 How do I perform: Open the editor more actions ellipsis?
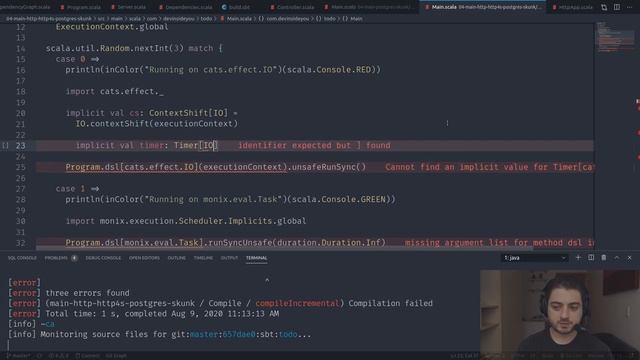pyautogui.click(x=629, y=7)
